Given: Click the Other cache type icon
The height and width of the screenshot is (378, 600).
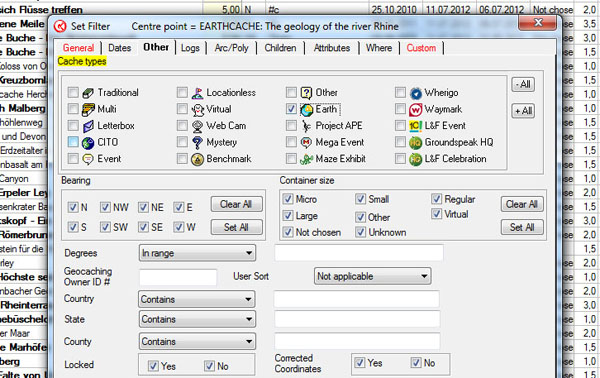Looking at the screenshot, I should click(x=307, y=93).
